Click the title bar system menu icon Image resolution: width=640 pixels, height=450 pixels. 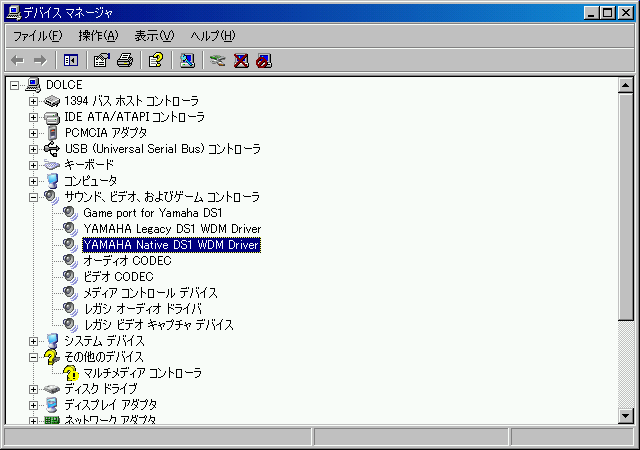(x=13, y=13)
